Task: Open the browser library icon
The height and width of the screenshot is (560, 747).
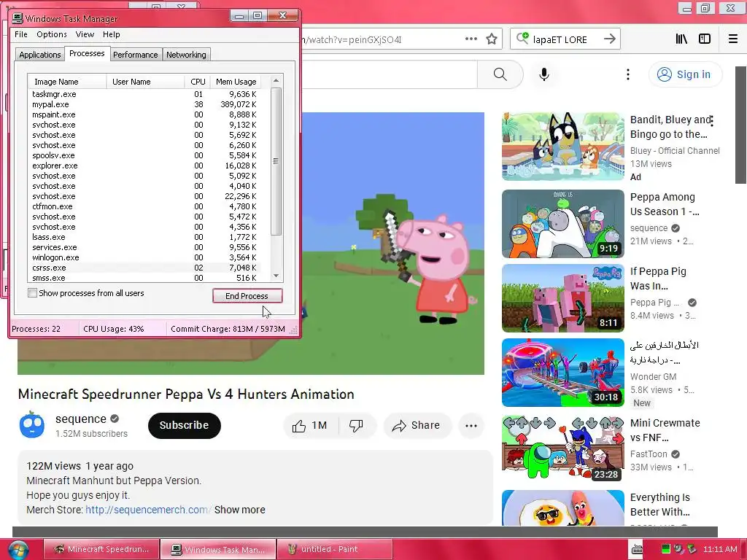Action: (681, 39)
